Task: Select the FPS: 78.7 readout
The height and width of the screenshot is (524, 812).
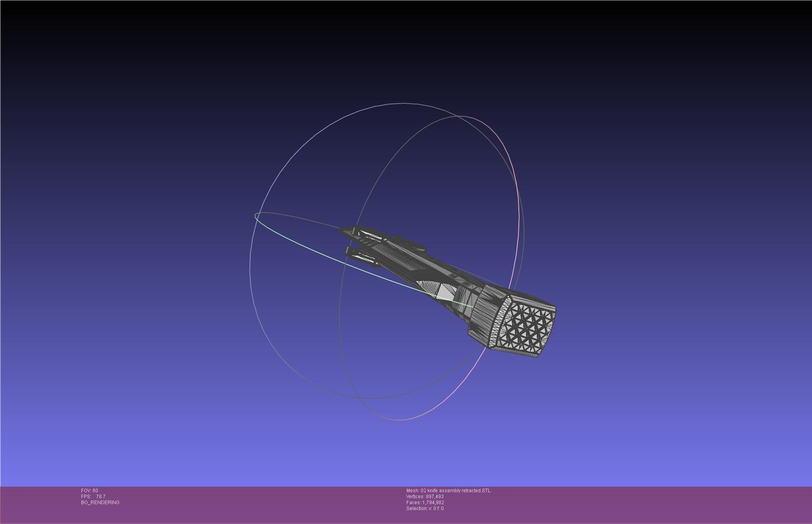Action: [x=93, y=497]
